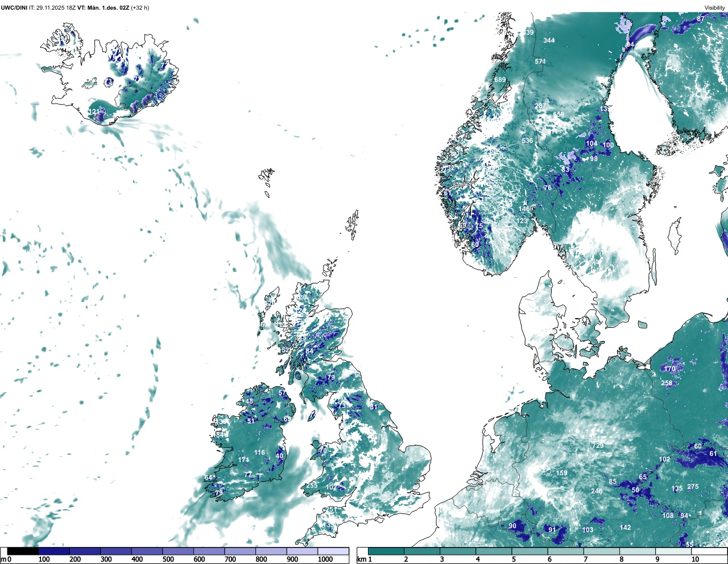Click the '64' visibility value in southwest Ireland

coord(209,477)
